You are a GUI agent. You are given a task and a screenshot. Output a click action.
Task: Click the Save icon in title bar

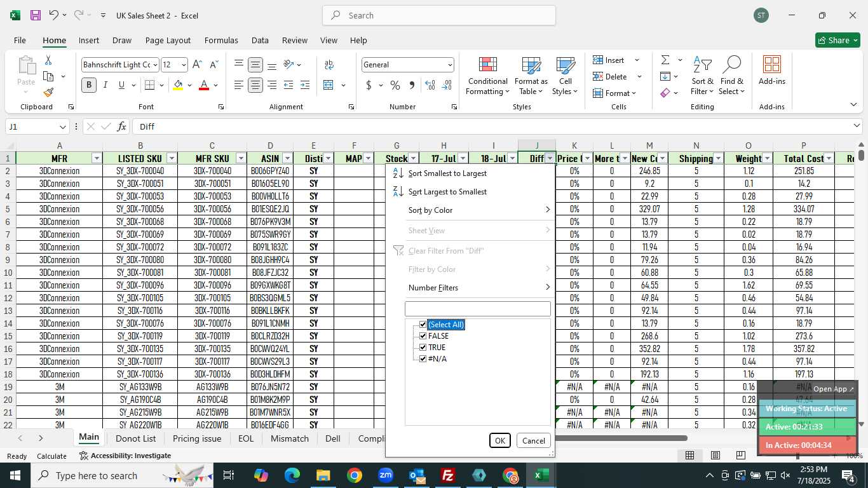click(35, 15)
